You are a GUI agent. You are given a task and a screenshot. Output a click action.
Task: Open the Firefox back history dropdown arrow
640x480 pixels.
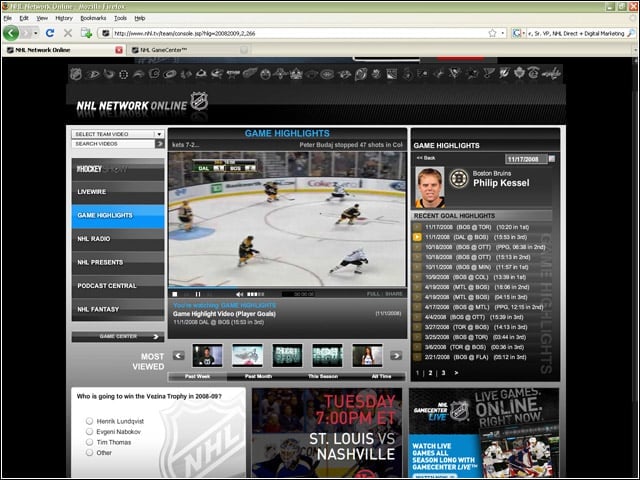36,33
